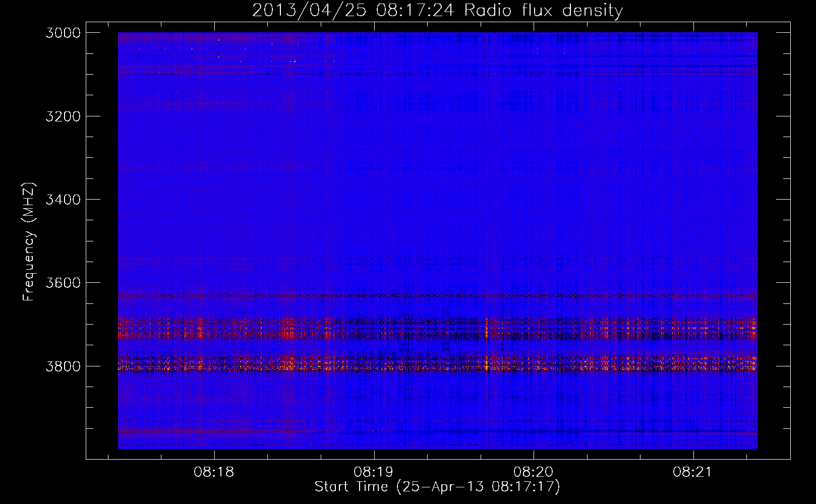The width and height of the screenshot is (816, 504).
Task: Click the 08:21 time axis label
Action: pyautogui.click(x=693, y=472)
